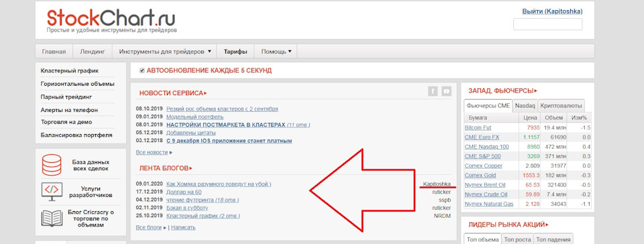Viewport: 644px width, 244px height.
Task: Click red arrow next to ЛЕНТА БЛОГОВ
Action: coord(191,168)
